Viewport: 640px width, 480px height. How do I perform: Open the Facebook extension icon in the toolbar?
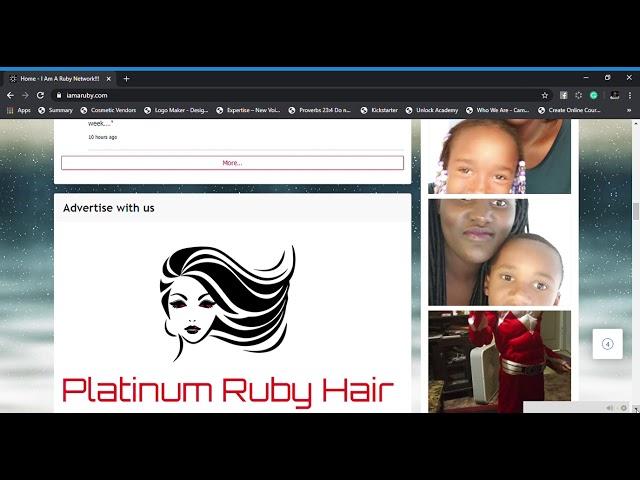(x=564, y=95)
